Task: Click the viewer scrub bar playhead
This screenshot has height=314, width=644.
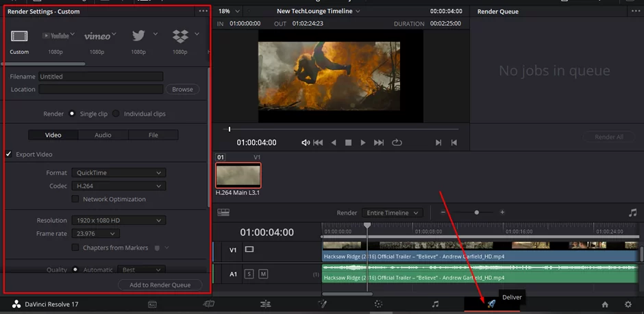Action: tap(230, 129)
